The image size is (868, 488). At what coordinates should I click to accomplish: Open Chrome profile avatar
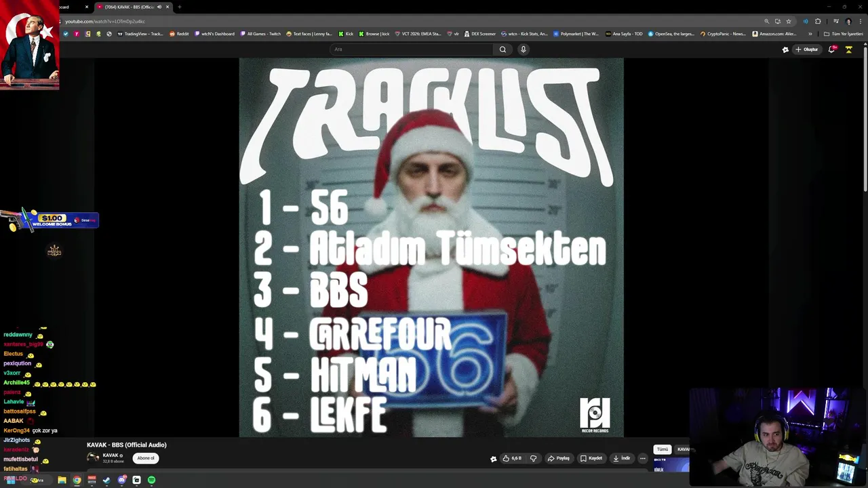(848, 21)
